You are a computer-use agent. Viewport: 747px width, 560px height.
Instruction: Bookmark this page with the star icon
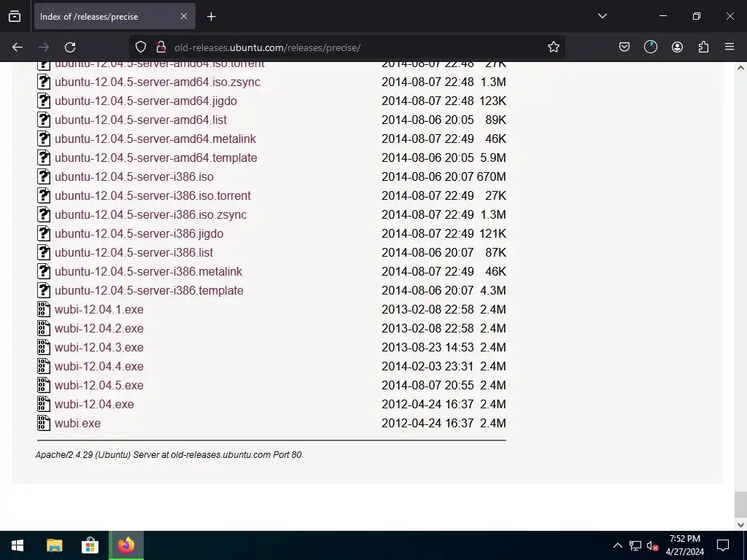(x=553, y=47)
